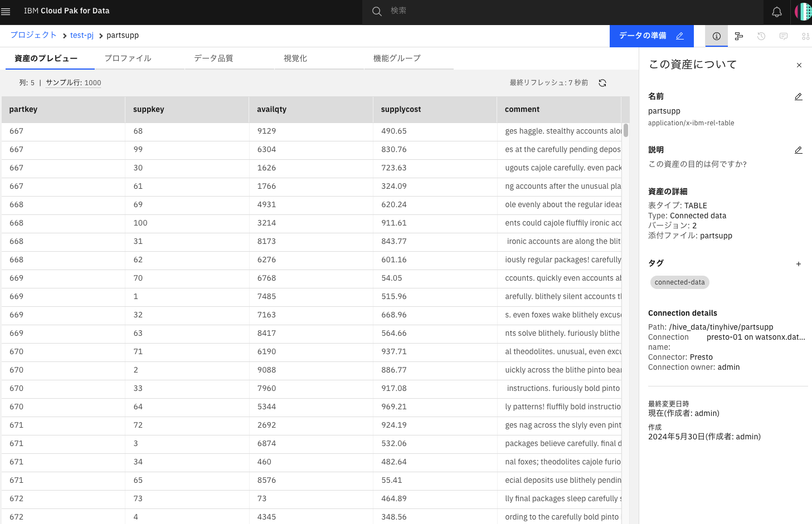Click the supplycost cell 348.56
The width and height of the screenshot is (812, 524).
point(435,517)
